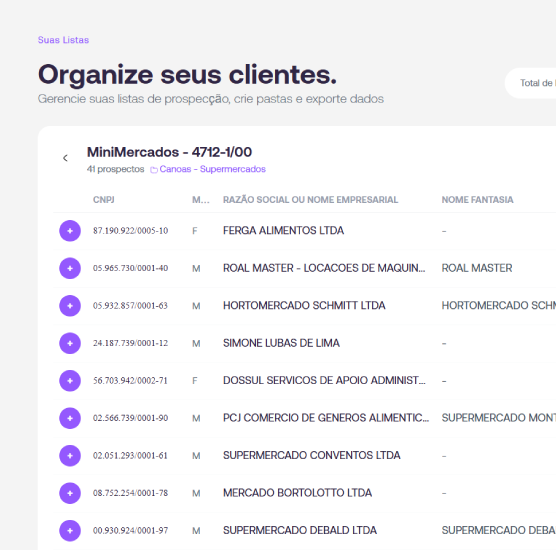
Task: Click ROAL MASTER - LOCACOES DE MAQUIN... name
Action: coord(324,268)
